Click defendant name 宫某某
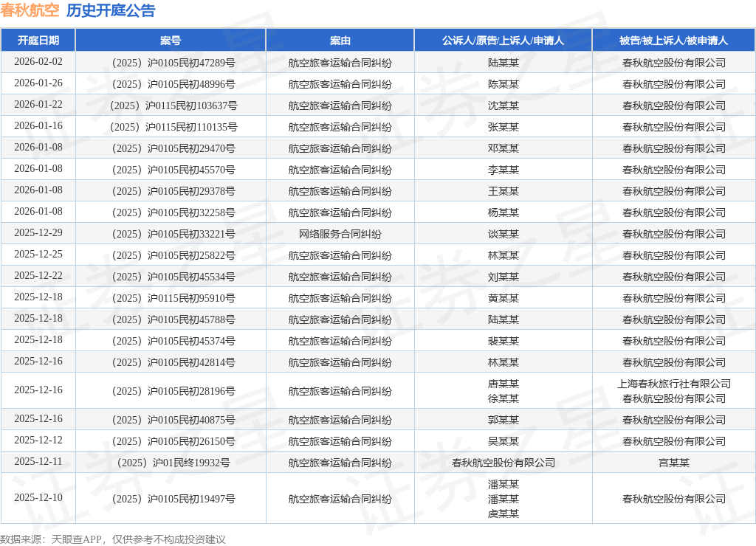Image resolution: width=756 pixels, height=546 pixels. point(673,463)
